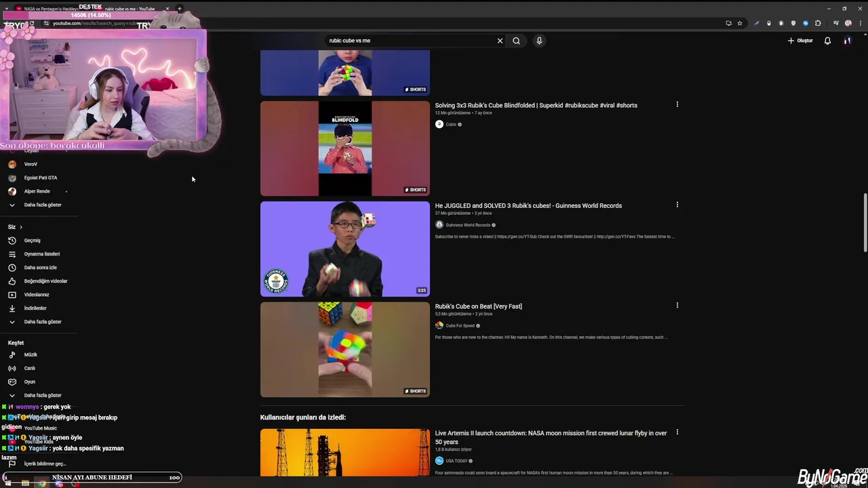Open Beğendiğim videolar liked videos
Viewport: 868px width, 488px height.
click(39, 281)
